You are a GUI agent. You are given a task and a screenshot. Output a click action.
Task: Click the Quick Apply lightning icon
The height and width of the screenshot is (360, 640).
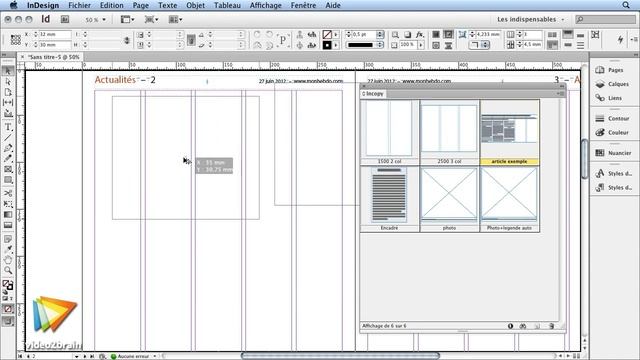(620, 39)
